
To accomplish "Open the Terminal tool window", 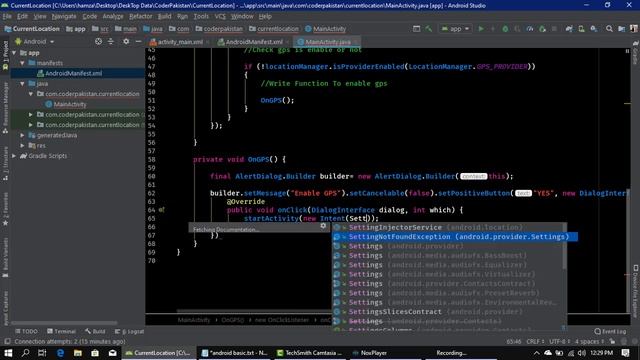I will coord(61,331).
